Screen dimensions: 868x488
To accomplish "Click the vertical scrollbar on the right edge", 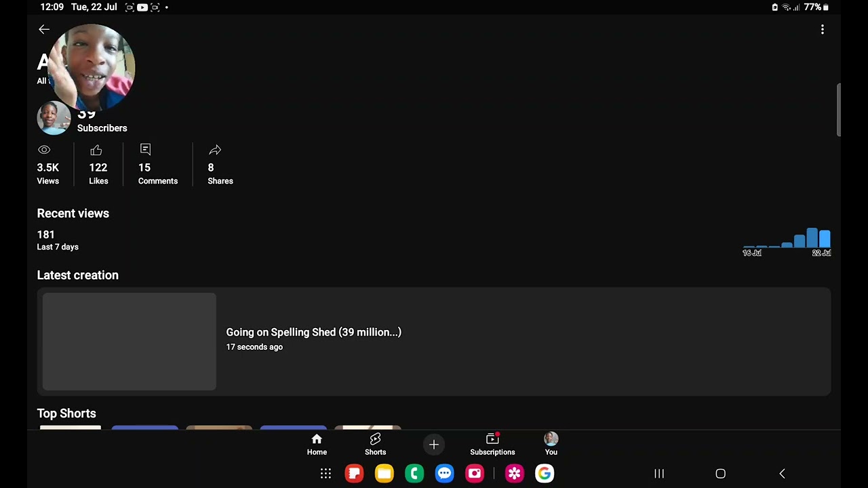I will click(x=838, y=110).
